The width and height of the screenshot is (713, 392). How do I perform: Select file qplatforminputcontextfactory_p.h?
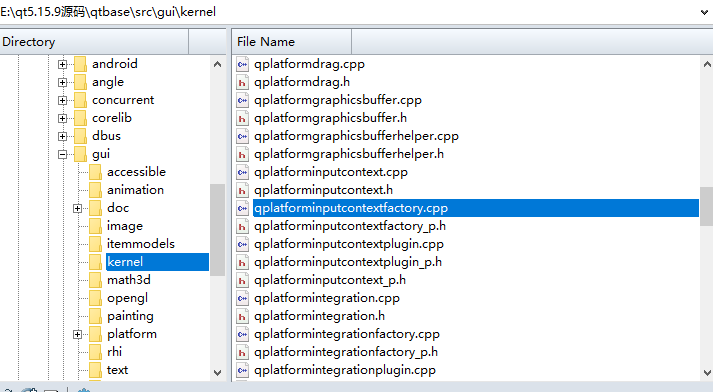coord(350,226)
